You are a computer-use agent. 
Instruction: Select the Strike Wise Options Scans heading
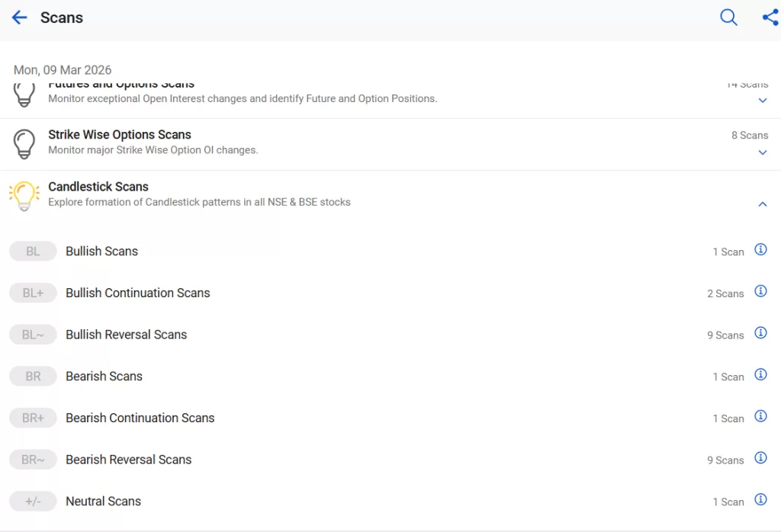(120, 135)
